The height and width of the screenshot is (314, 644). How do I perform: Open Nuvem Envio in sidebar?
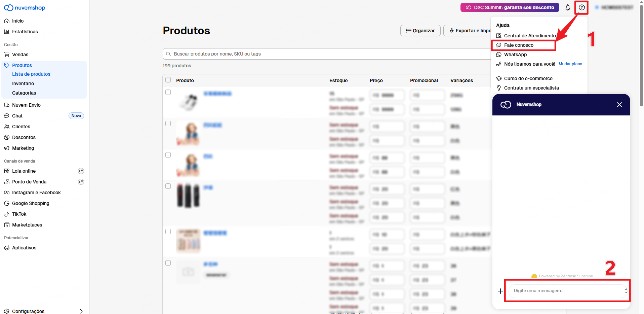click(26, 105)
